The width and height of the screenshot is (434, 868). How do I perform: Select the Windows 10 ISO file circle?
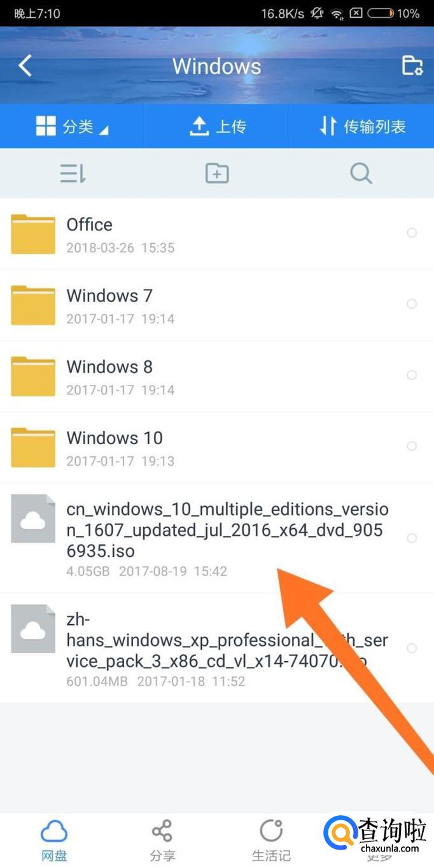412,538
